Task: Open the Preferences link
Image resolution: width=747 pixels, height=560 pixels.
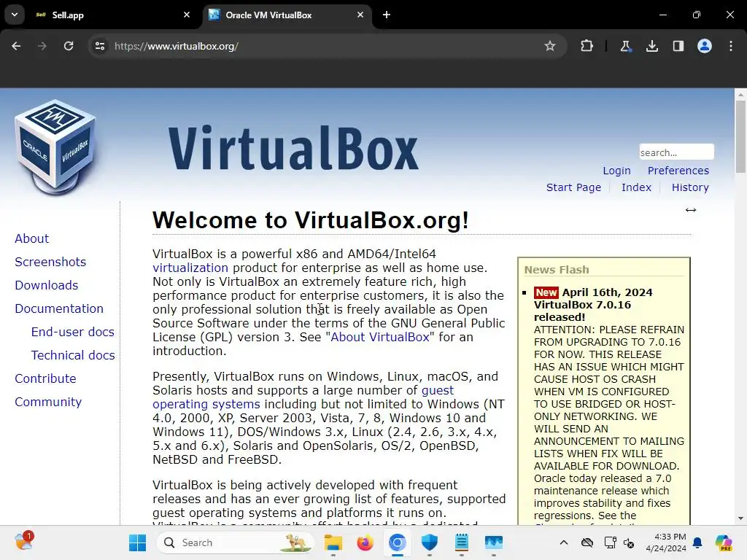Action: tap(678, 171)
